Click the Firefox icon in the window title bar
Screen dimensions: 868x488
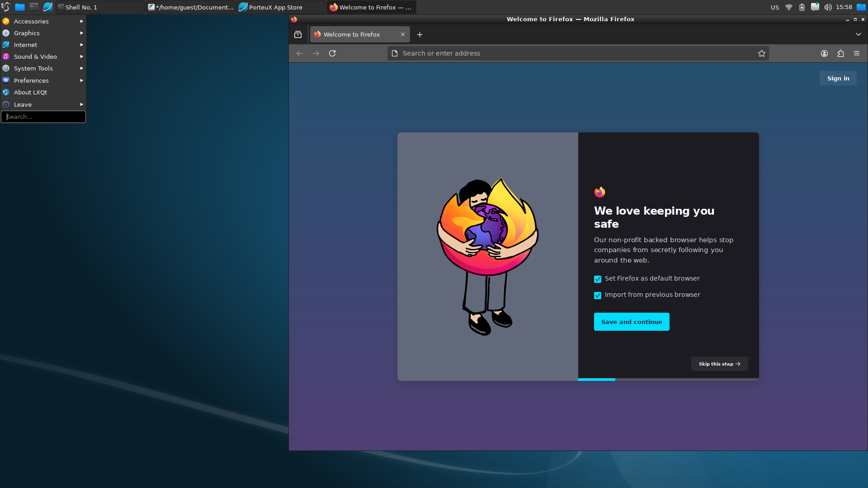(294, 19)
